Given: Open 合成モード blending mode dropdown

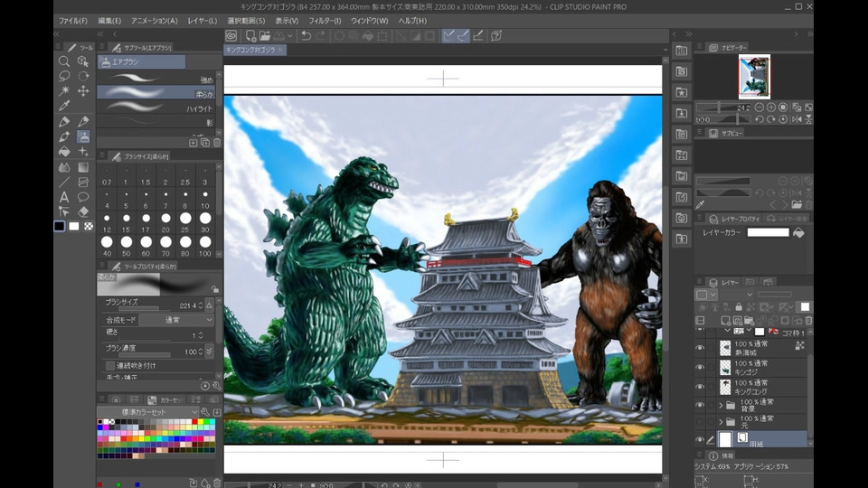Looking at the screenshot, I should coord(176,320).
